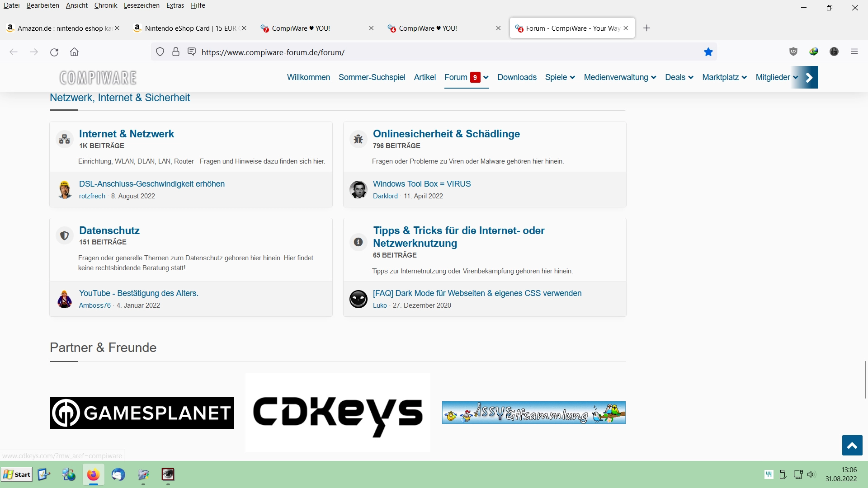The width and height of the screenshot is (868, 488).
Task: Open the Artikel page
Action: pyautogui.click(x=425, y=77)
